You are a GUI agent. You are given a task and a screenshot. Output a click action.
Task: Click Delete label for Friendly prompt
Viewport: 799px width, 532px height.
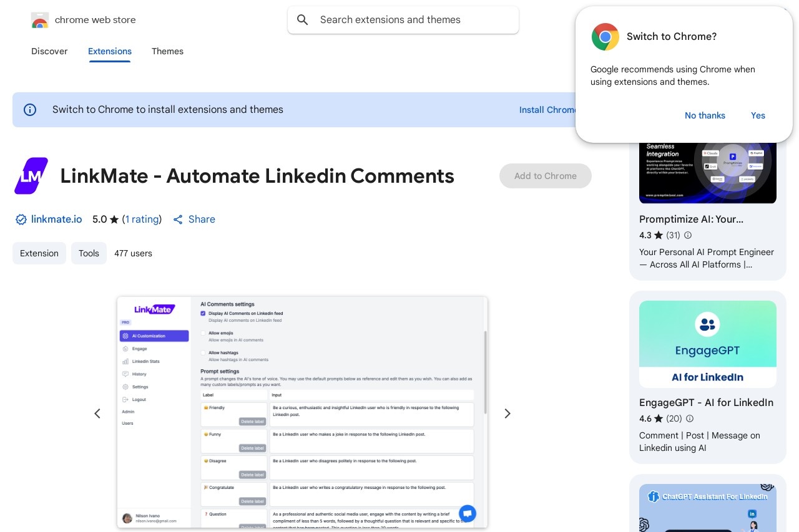click(x=252, y=422)
